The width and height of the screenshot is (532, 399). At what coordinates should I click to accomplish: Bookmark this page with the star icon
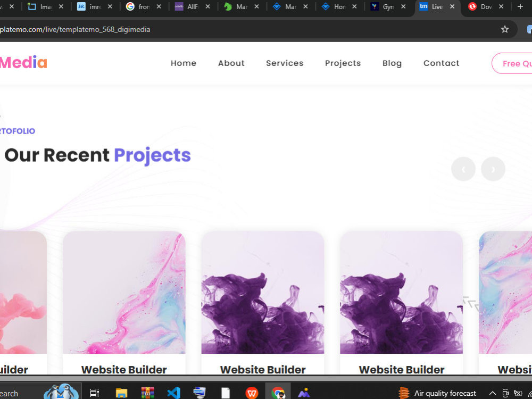[x=504, y=29]
